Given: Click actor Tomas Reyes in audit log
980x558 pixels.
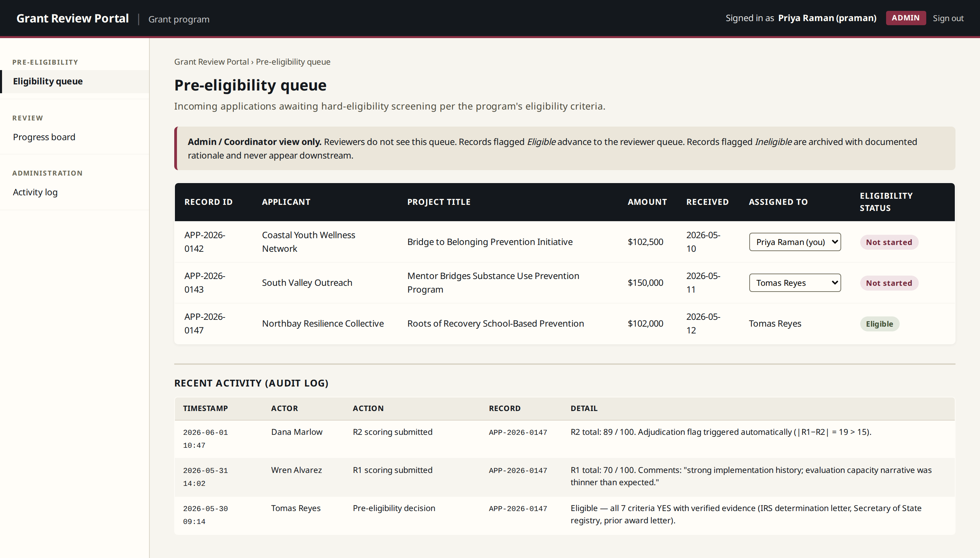Looking at the screenshot, I should point(295,508).
